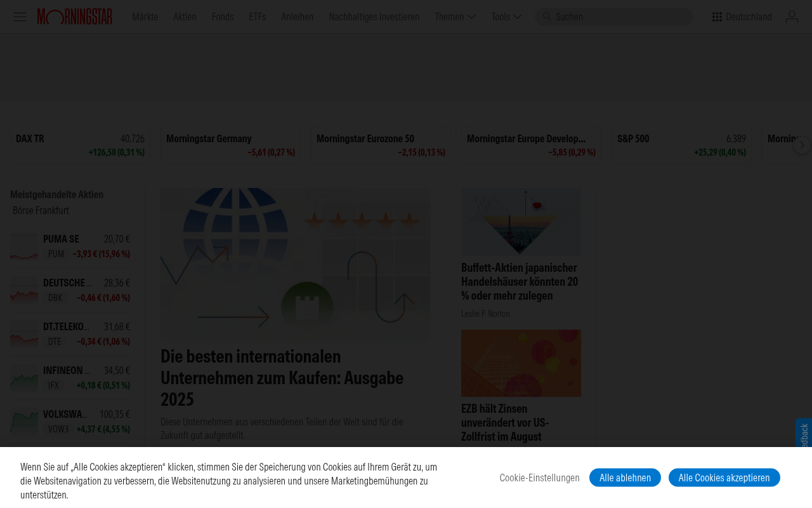The height and width of the screenshot is (508, 812).
Task: Open the Infineon sparkline chart
Action: pos(24,378)
